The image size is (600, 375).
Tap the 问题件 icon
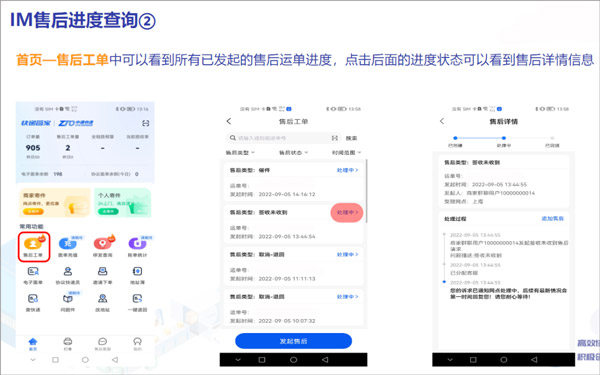point(68,302)
